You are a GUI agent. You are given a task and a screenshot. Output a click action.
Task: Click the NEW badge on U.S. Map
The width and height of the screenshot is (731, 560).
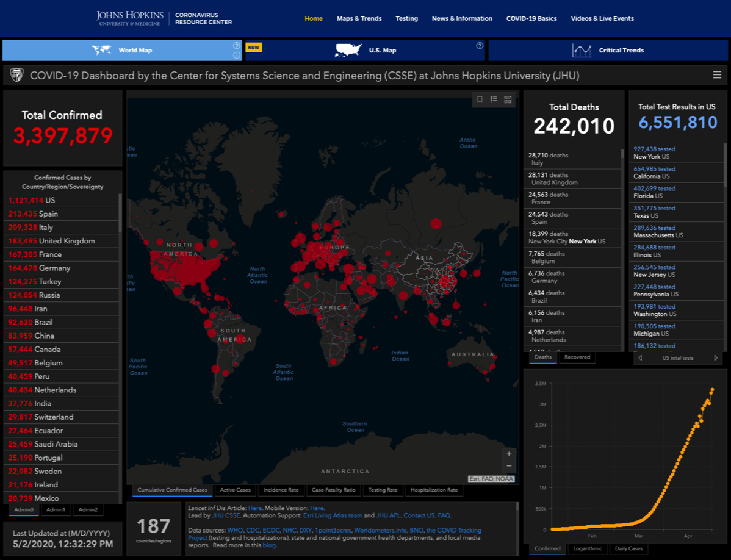click(254, 47)
